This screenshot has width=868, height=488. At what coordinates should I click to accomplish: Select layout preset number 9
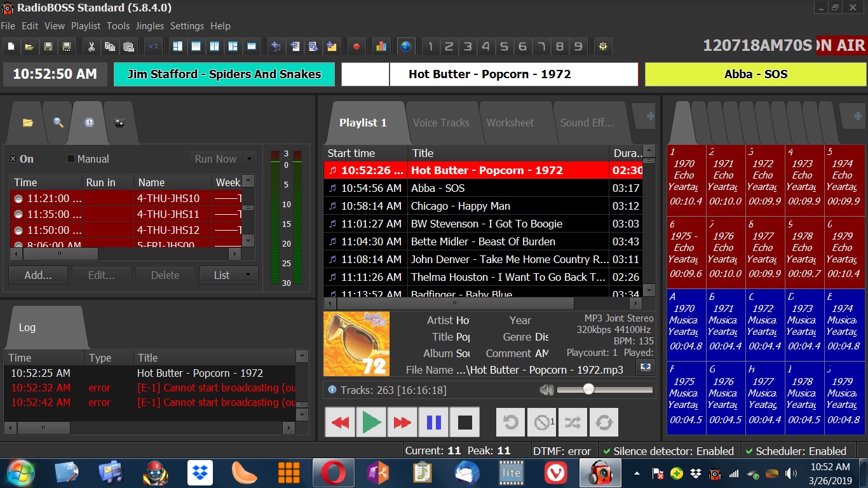578,46
